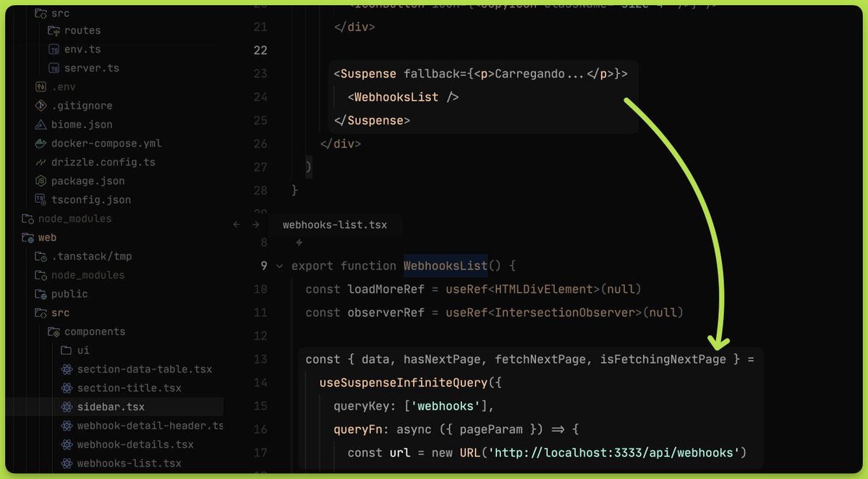Click the localhost:3333/api/webhooks URL string
868x479 pixels.
pos(613,453)
